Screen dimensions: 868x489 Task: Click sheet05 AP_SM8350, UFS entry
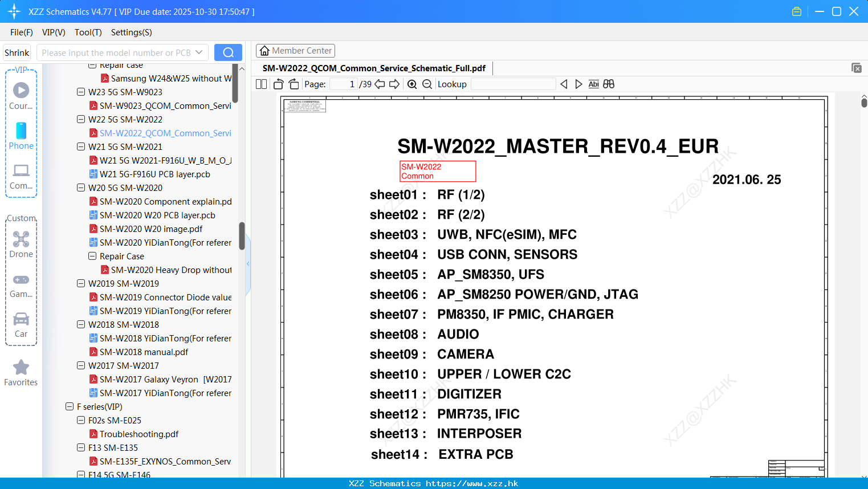(457, 274)
